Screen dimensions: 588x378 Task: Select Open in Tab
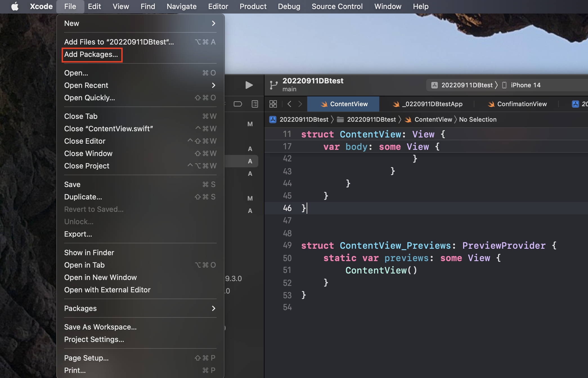pos(140,265)
